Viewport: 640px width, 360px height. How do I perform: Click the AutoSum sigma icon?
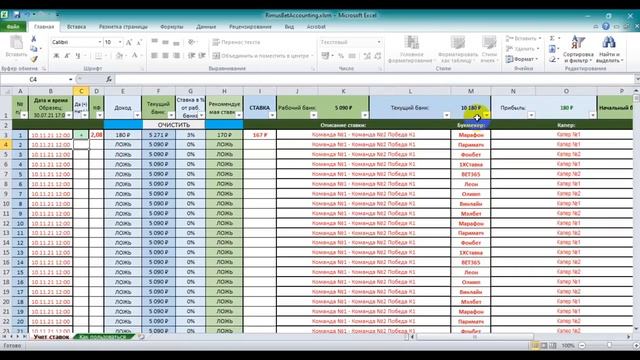coord(552,38)
